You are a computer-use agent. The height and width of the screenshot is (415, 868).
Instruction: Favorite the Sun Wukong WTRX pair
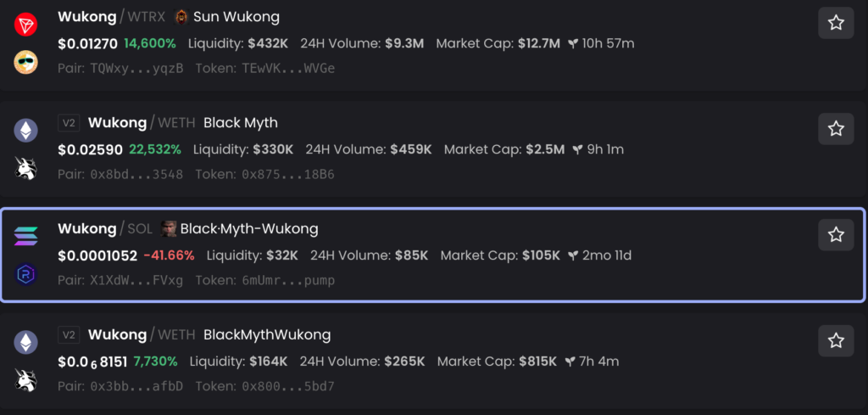click(x=836, y=23)
